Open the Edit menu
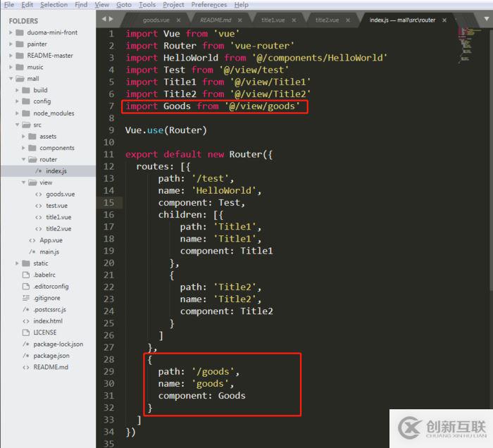The image size is (493, 448). (x=27, y=5)
